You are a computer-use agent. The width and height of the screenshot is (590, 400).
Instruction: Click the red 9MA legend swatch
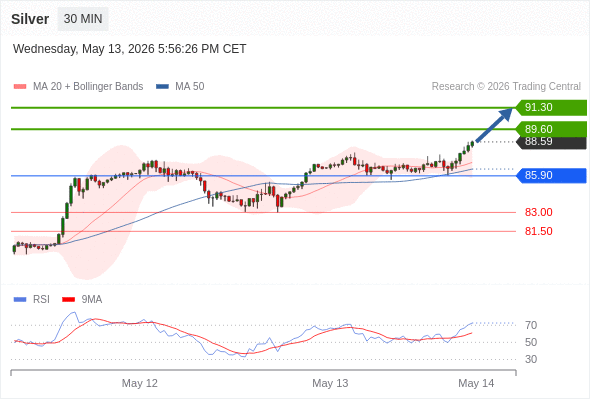tap(68, 300)
